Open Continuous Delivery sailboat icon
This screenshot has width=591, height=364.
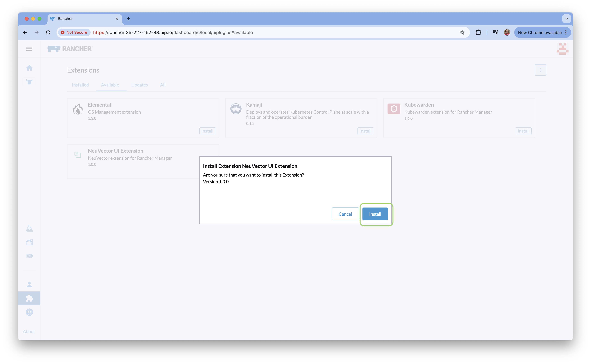[29, 228]
